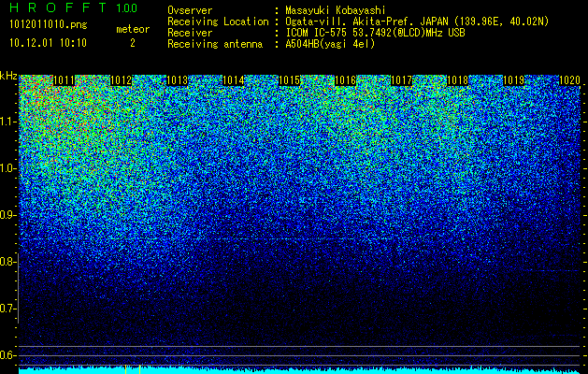Click the 1019 time marker label
The width and height of the screenshot is (588, 374).
(x=514, y=80)
